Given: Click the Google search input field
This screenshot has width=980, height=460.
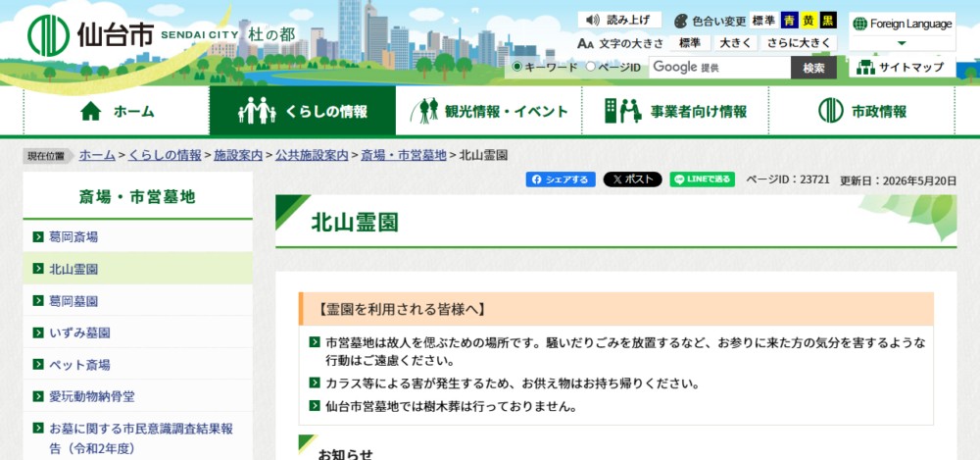Looking at the screenshot, I should tap(719, 68).
